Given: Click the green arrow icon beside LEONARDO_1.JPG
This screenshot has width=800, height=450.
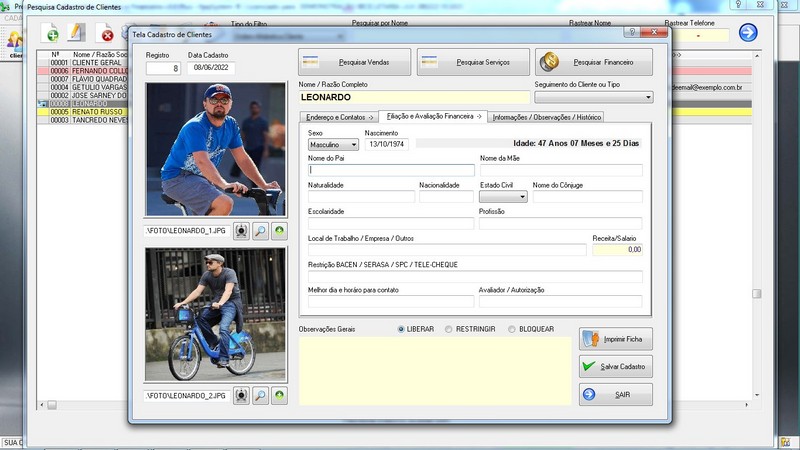Looking at the screenshot, I should [x=279, y=231].
